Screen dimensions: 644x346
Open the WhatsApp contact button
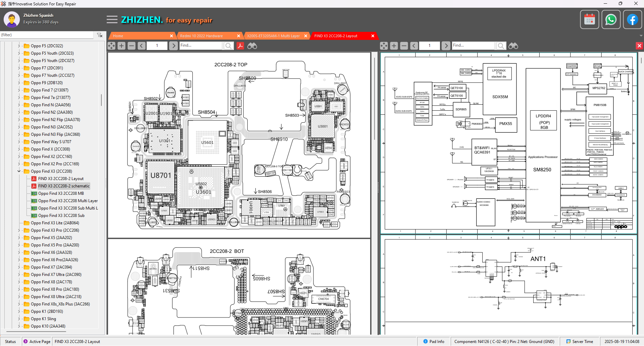click(x=611, y=19)
